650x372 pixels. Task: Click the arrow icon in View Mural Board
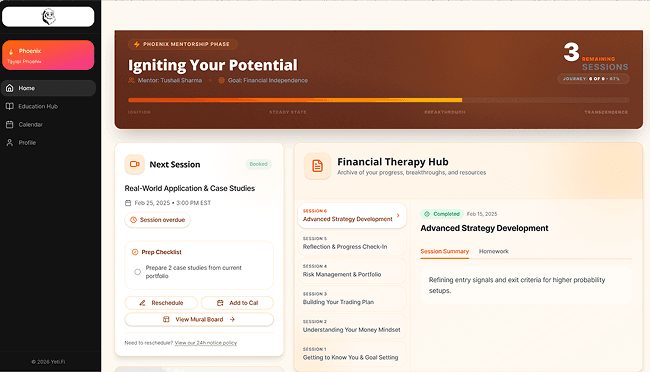coord(232,319)
